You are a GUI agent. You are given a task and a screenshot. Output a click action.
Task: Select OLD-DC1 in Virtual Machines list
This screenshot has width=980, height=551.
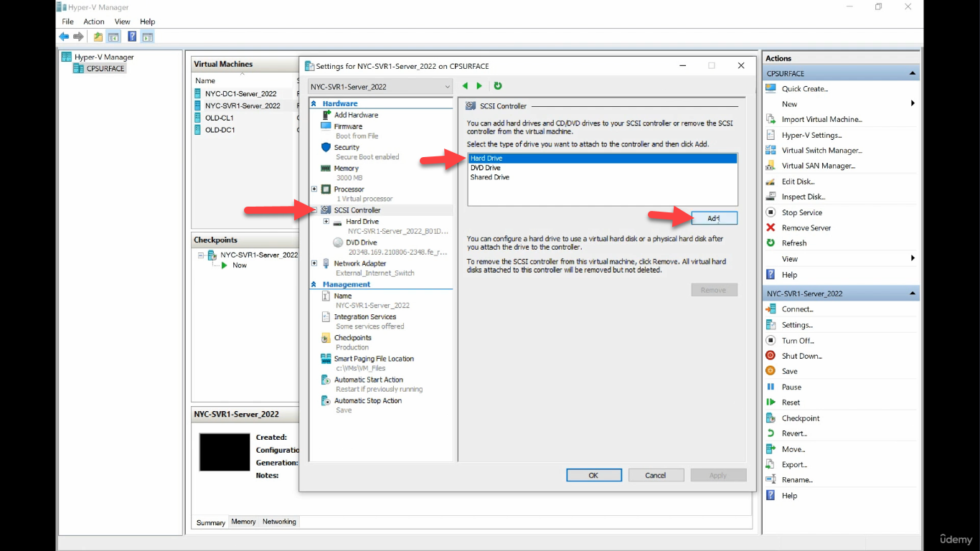(220, 130)
